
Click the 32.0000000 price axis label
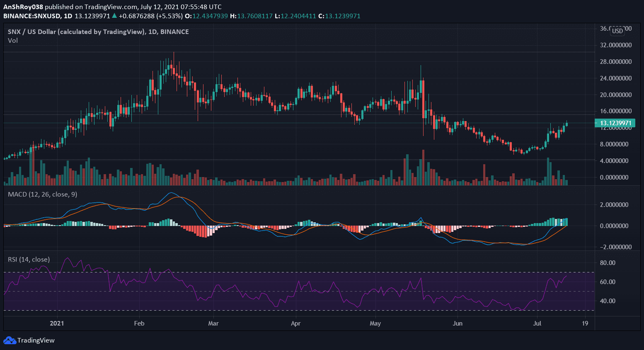point(615,45)
